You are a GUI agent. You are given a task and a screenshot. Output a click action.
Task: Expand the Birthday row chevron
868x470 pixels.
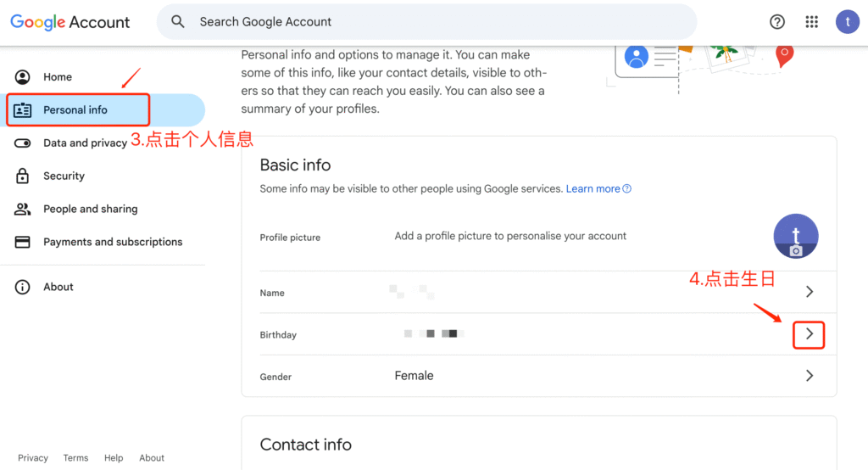pos(810,334)
